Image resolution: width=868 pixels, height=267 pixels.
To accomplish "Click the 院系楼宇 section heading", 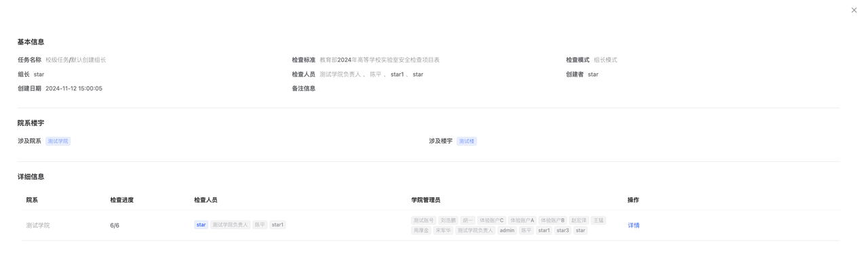I will point(31,123).
